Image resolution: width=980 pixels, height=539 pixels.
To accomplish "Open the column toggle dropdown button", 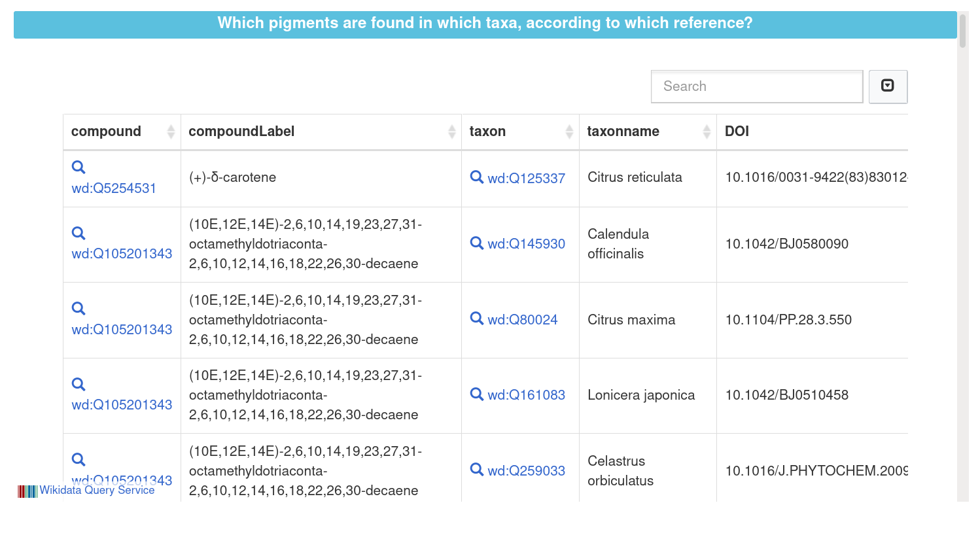I will (x=887, y=86).
